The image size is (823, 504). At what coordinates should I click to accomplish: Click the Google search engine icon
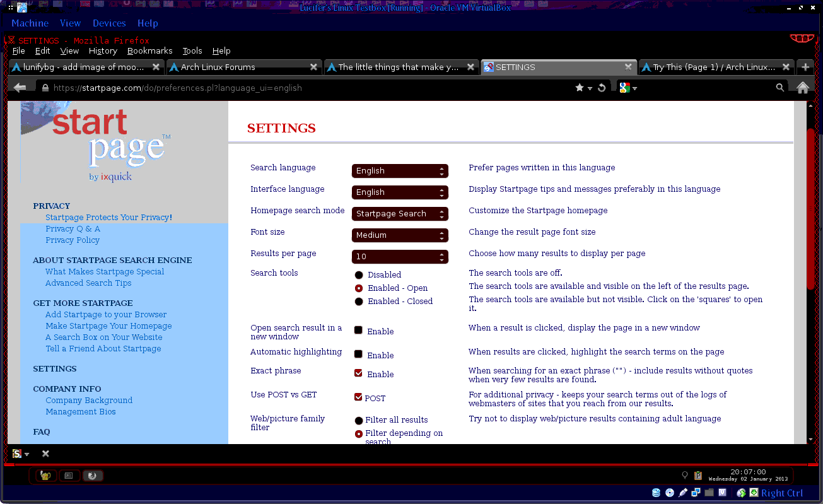click(x=623, y=88)
